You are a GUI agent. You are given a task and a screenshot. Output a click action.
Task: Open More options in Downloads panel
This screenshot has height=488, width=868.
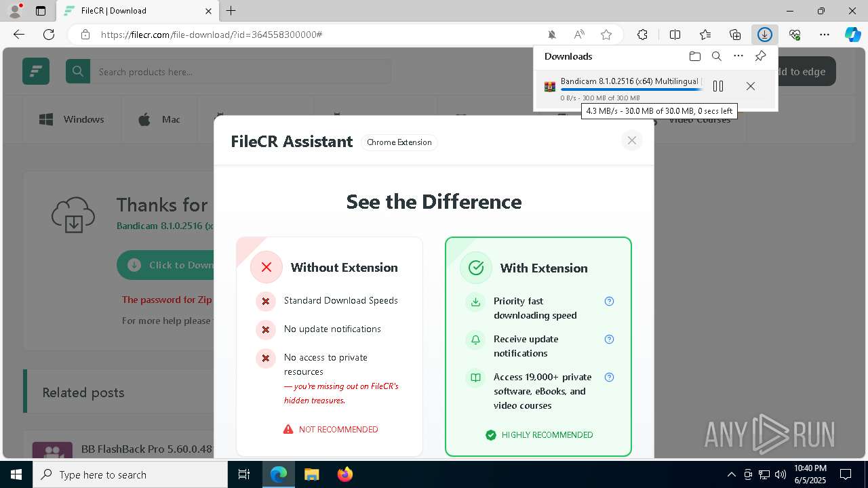(x=738, y=56)
